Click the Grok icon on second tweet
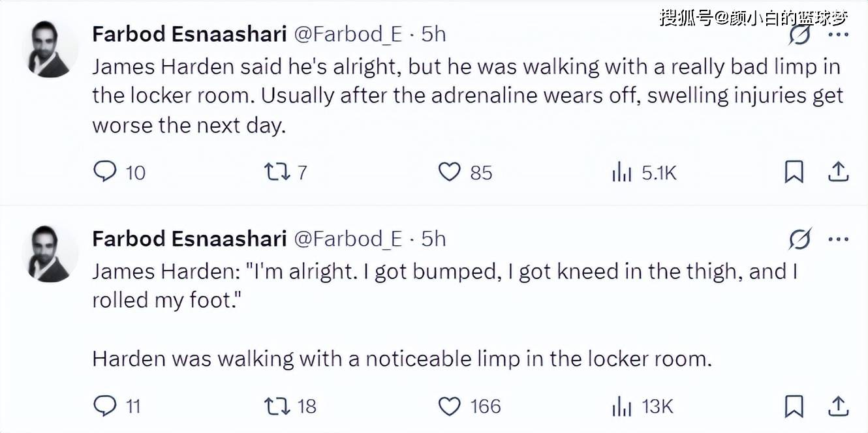The image size is (868, 433). click(x=799, y=239)
